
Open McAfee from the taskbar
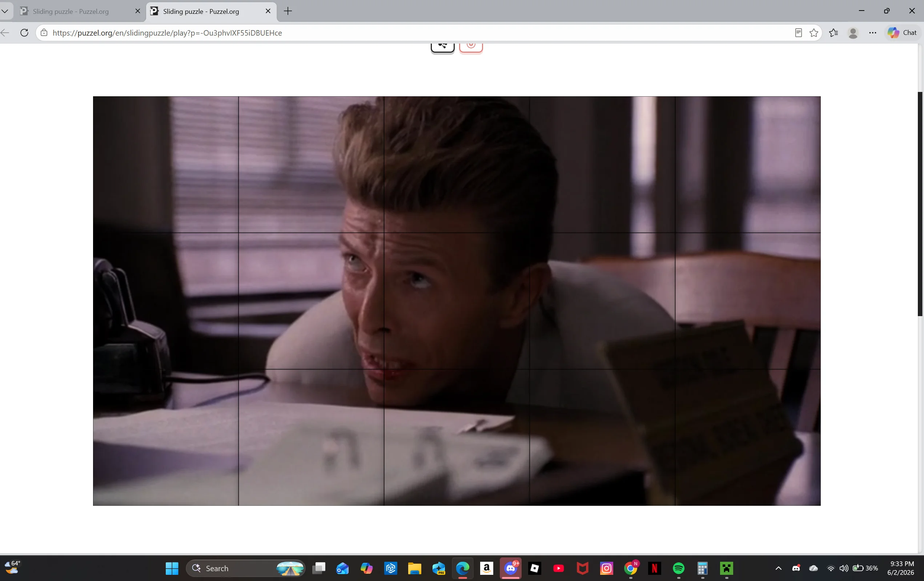(582, 568)
